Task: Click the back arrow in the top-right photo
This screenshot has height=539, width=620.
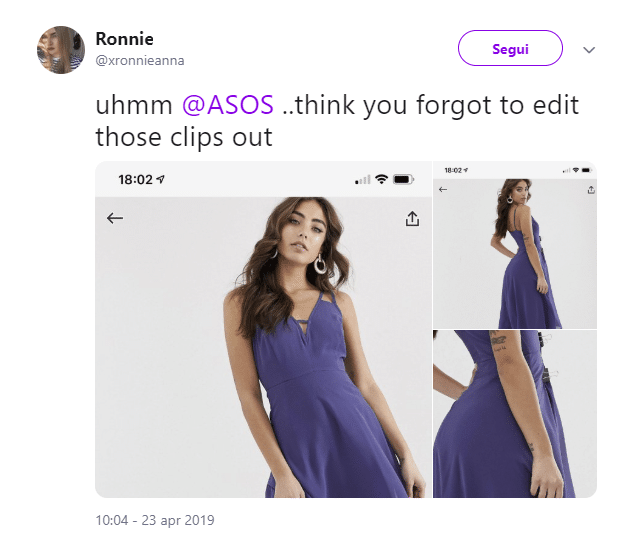Action: [x=443, y=188]
